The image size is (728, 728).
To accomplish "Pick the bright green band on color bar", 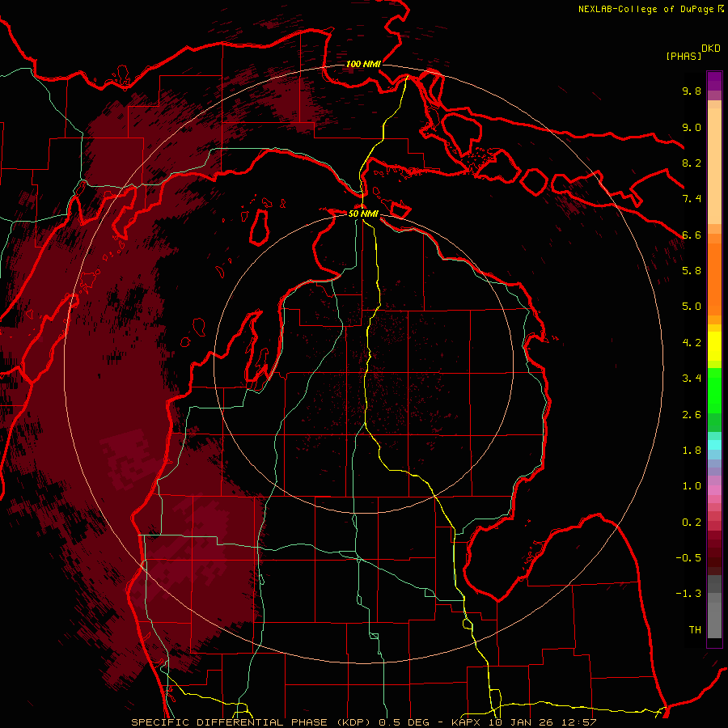I will 714,390.
